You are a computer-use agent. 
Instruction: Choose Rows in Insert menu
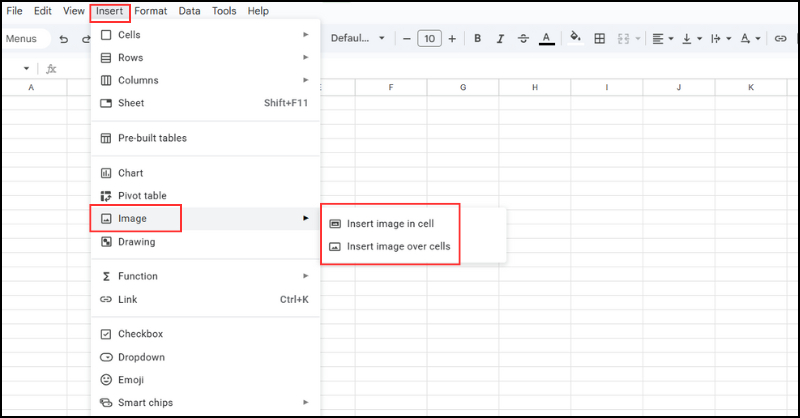point(206,58)
